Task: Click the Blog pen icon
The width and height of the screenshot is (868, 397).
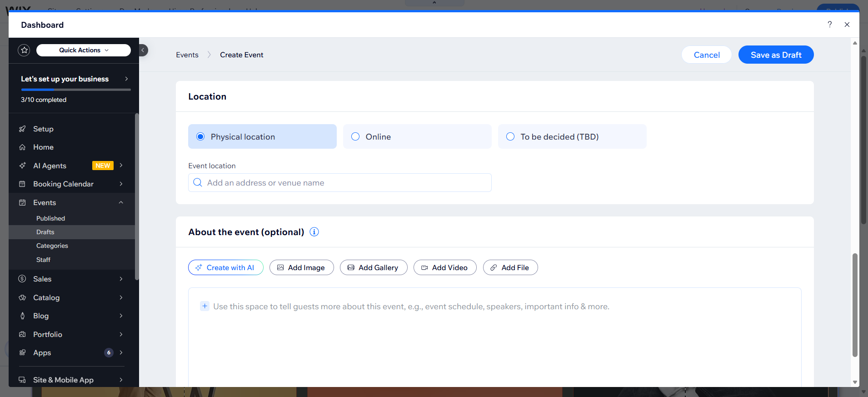Action: [22, 316]
